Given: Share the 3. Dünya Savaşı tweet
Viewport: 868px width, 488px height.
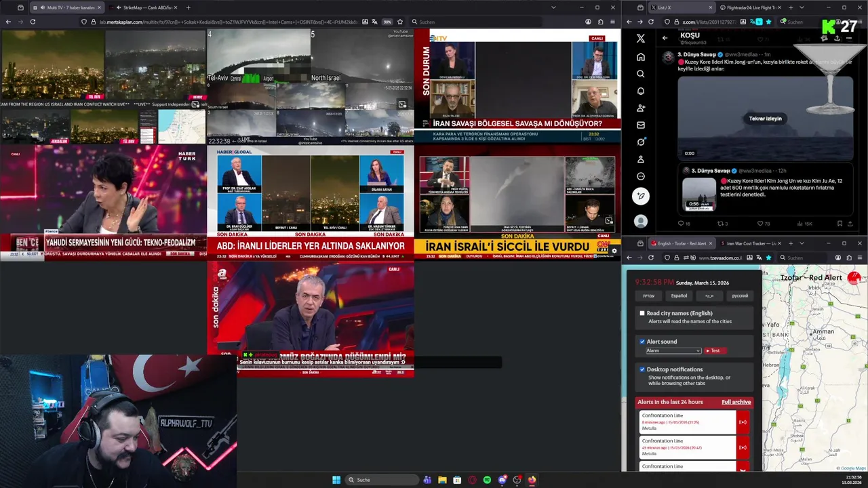Looking at the screenshot, I should (850, 224).
